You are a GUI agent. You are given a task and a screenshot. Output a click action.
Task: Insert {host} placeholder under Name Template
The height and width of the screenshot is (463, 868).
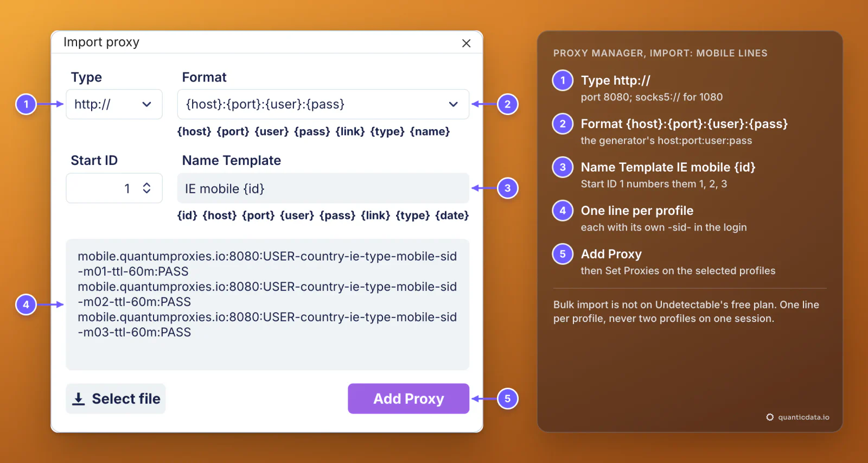(220, 215)
